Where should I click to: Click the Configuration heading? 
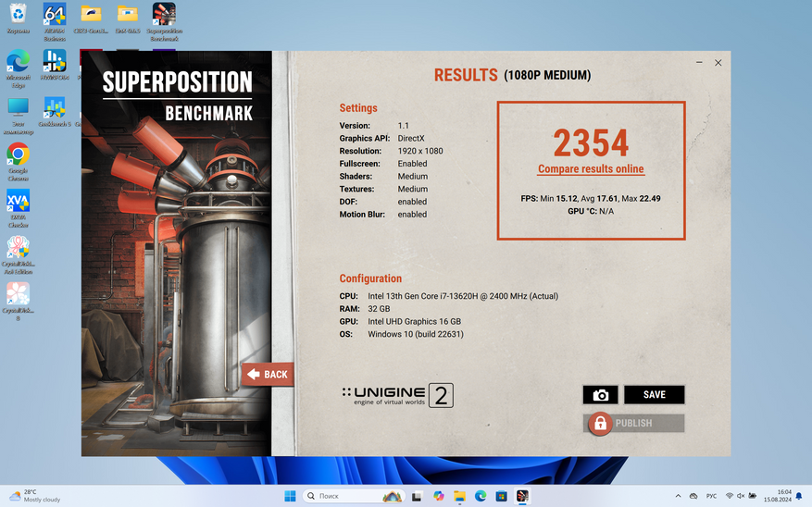(370, 278)
